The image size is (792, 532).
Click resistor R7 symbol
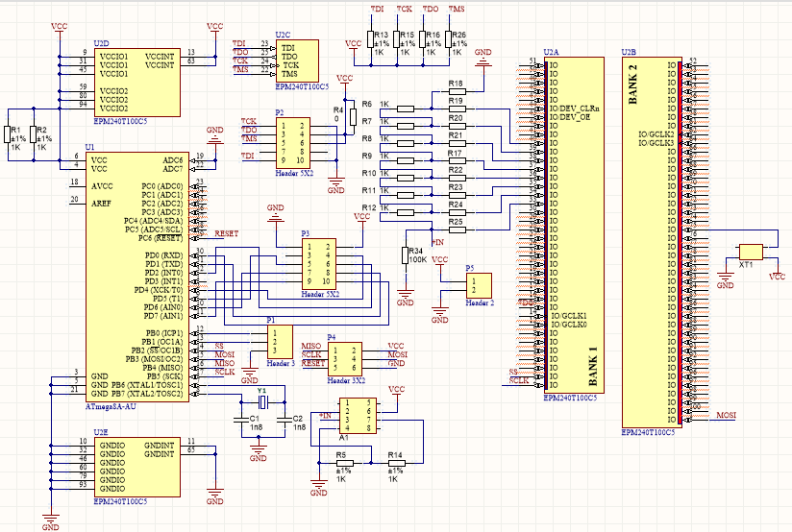pyautogui.click(x=406, y=126)
